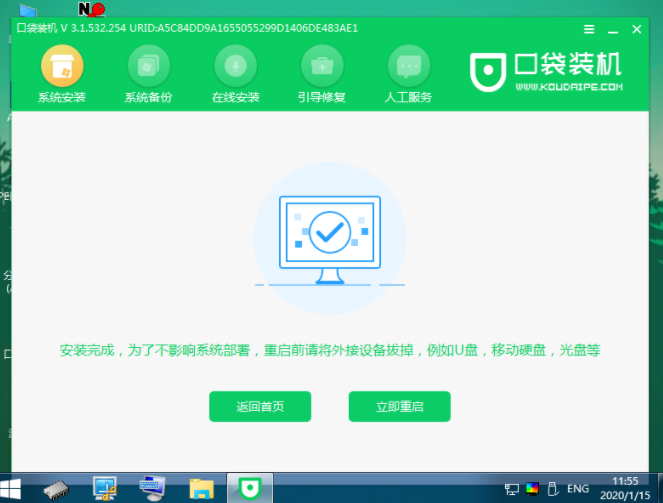Select the 系统备份 (System Backup) icon
663x503 pixels.
(148, 75)
